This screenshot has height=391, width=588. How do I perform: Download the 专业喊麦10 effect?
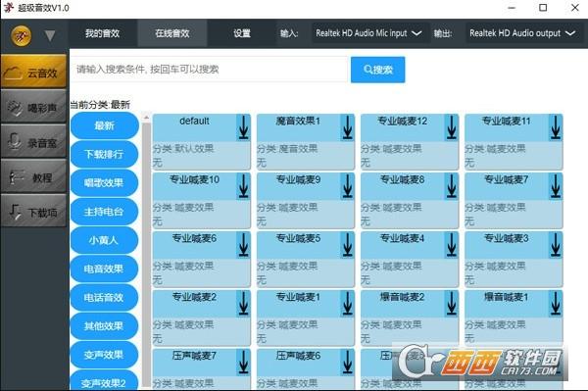(243, 186)
